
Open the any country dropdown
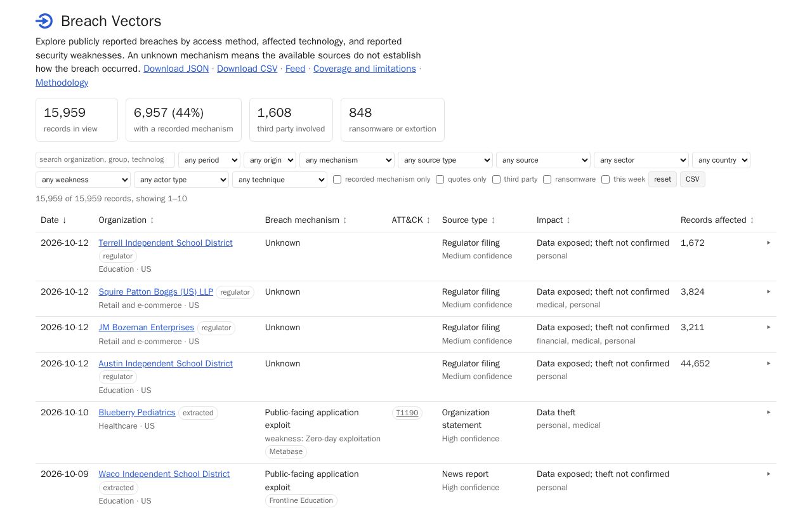point(721,160)
